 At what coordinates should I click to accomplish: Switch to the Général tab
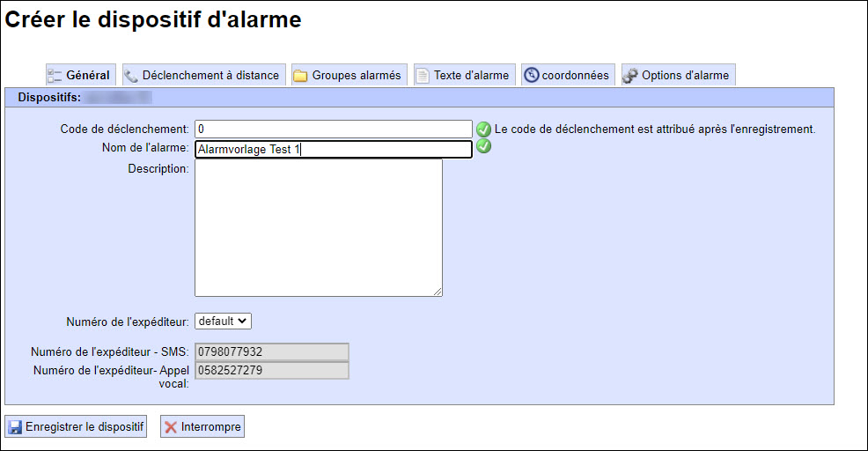tap(87, 76)
